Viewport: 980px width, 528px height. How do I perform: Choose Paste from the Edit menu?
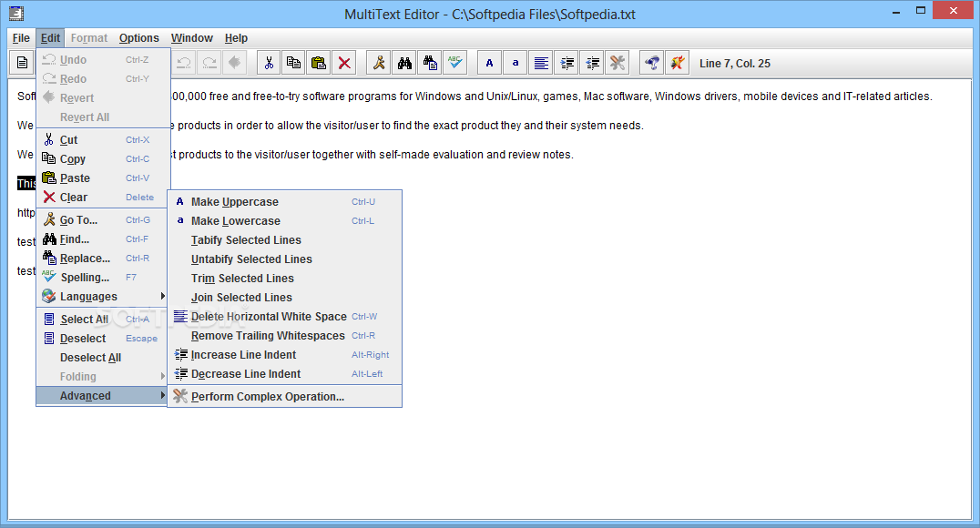pyautogui.click(x=103, y=178)
